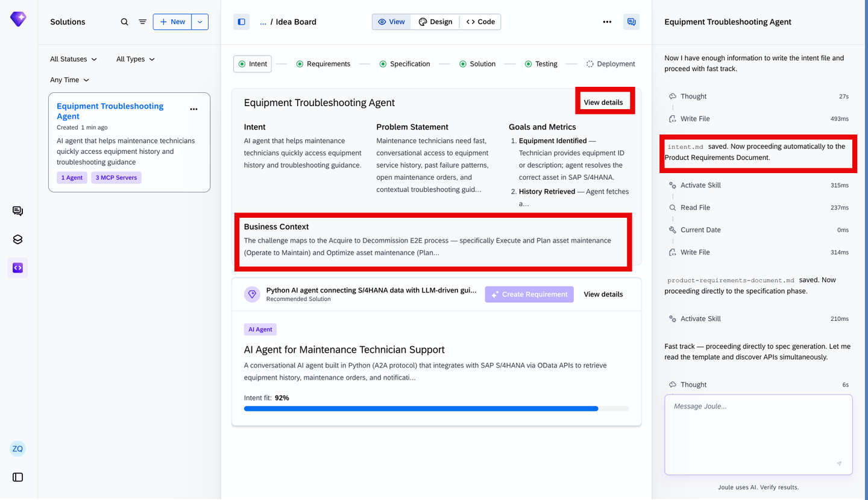Screen dimensions: 868x500
Task: Select the highlighted code icon in left rail
Action: 17,268
